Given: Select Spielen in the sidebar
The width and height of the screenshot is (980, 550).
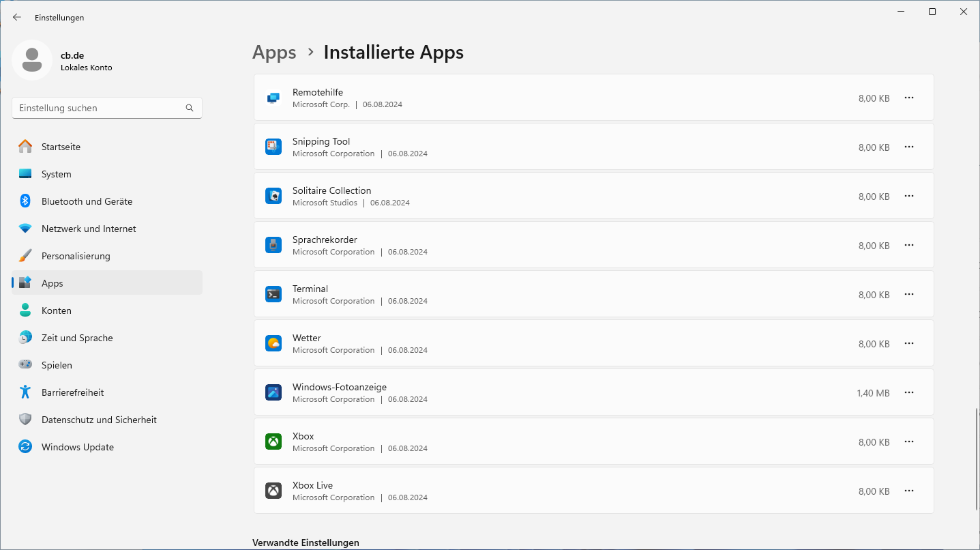Looking at the screenshot, I should (x=107, y=365).
